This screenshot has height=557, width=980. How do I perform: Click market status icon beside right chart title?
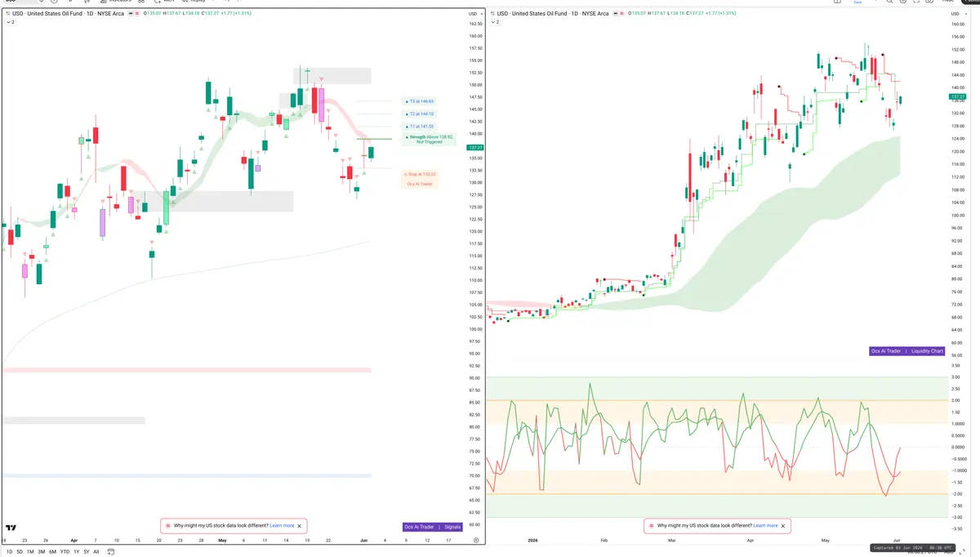pos(614,14)
